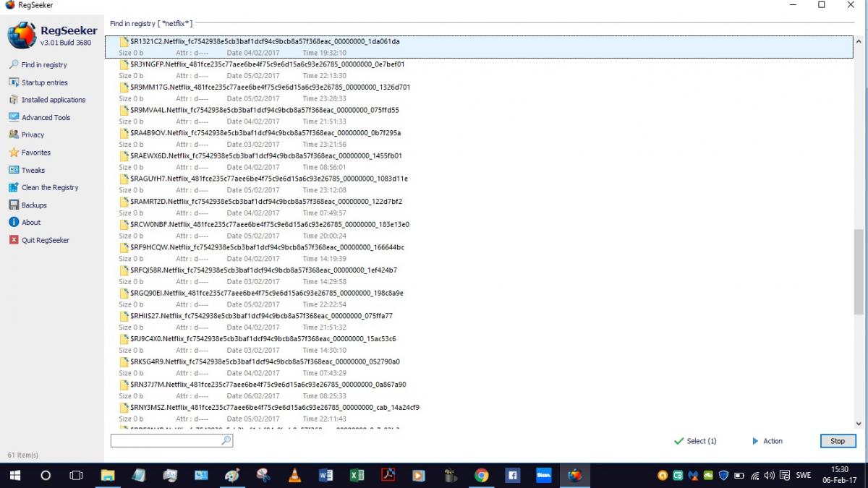Select the $RKSG4R9.Netflix result row
This screenshot has width=868, height=488.
[480, 367]
